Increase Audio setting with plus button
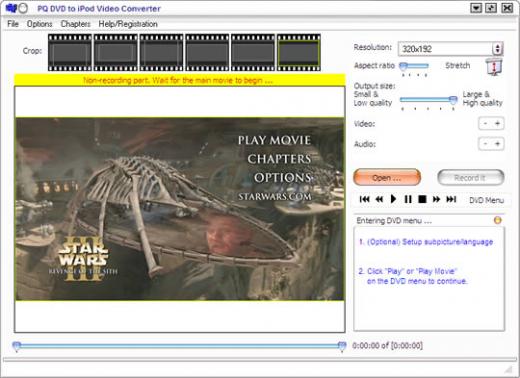The width and height of the screenshot is (520, 378). pos(497,144)
